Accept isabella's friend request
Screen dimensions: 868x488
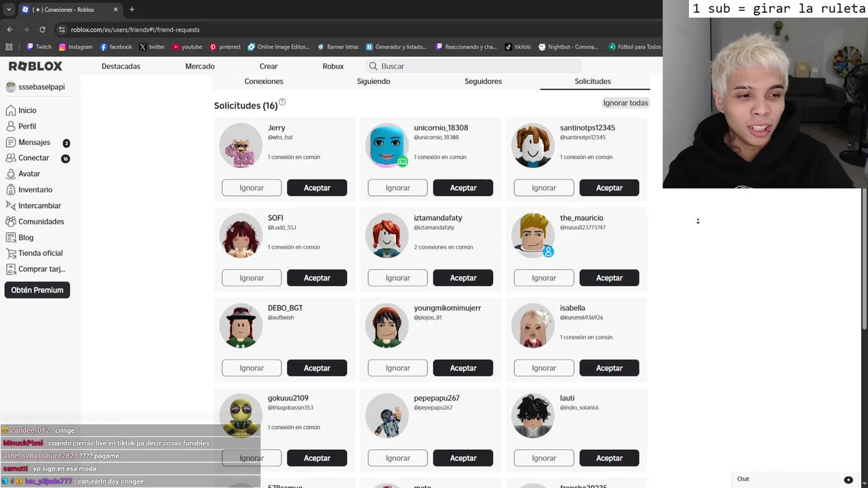609,368
